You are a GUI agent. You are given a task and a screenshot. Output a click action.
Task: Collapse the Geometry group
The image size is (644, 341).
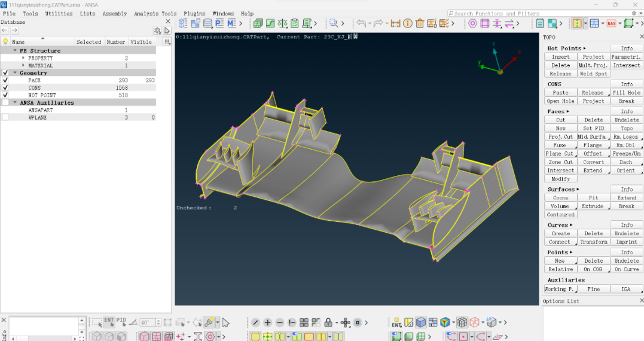(15, 73)
